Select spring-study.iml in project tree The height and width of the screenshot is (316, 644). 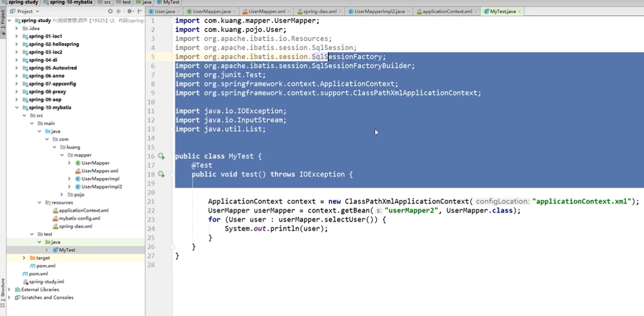coord(46,282)
